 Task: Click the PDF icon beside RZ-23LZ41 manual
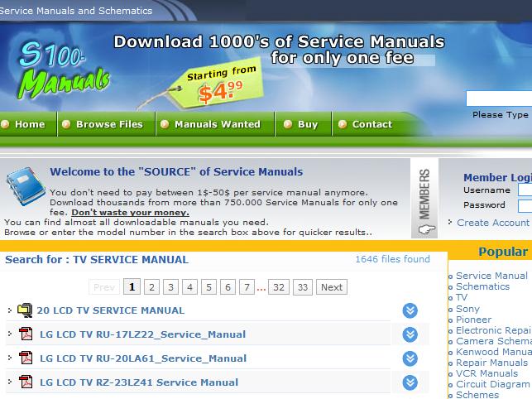point(26,382)
